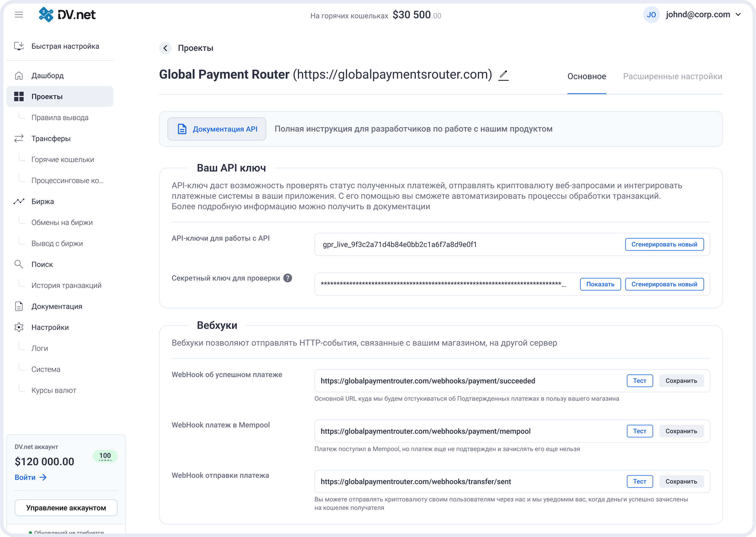The width and height of the screenshot is (756, 537).
Task: Open the hamburger menu icon
Action: pyautogui.click(x=19, y=15)
